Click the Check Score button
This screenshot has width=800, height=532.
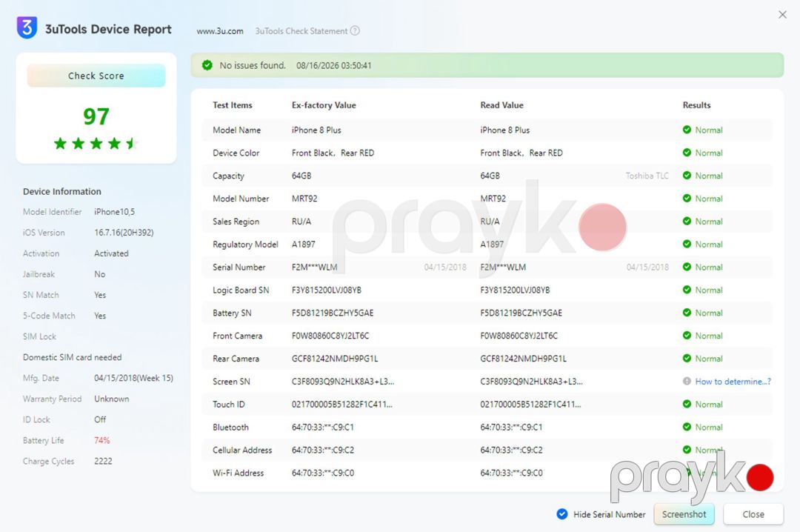point(96,76)
